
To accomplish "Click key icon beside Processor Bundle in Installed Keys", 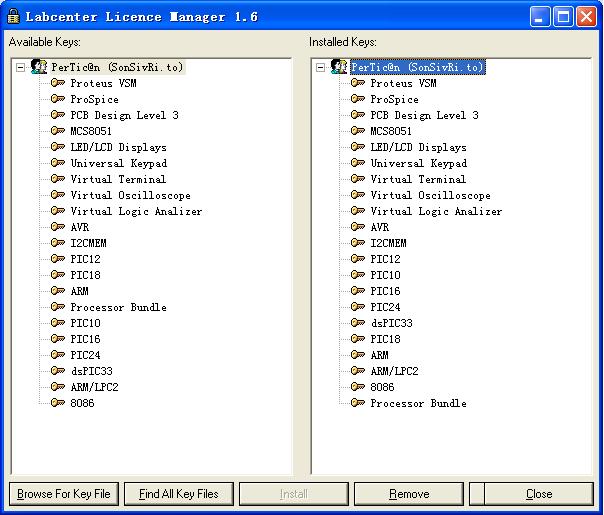I will tap(358, 403).
